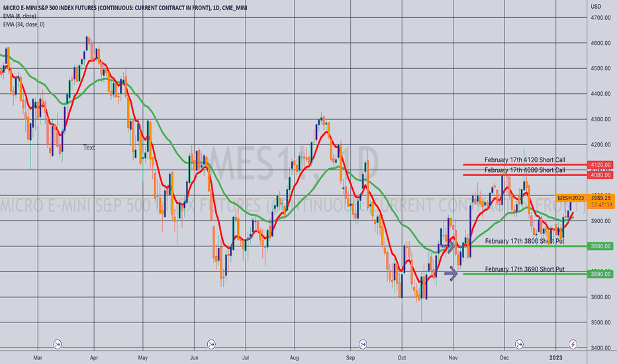This screenshot has width=617, height=364.
Task: Click the Micro E-mini S&P 500 chart title
Action: [125, 7]
